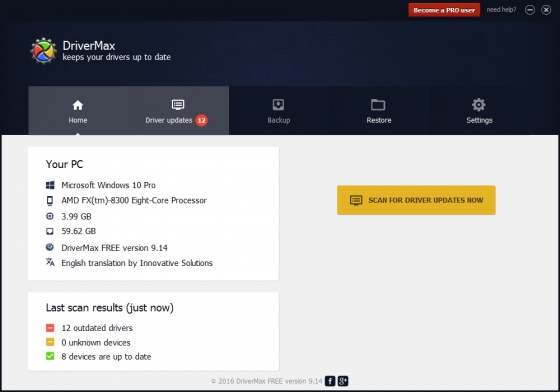
Task: Click Microsoft Windows 10 Pro text
Action: pyautogui.click(x=108, y=185)
